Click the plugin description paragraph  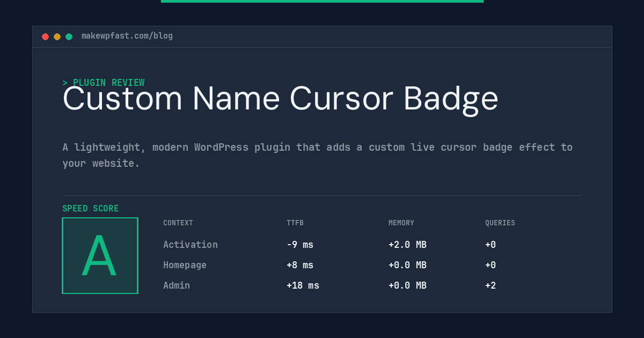point(317,155)
